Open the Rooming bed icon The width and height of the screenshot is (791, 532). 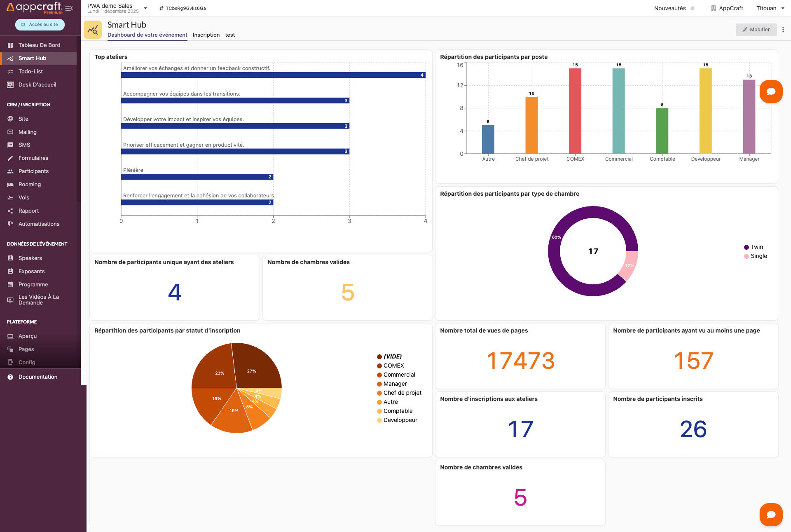pos(10,185)
